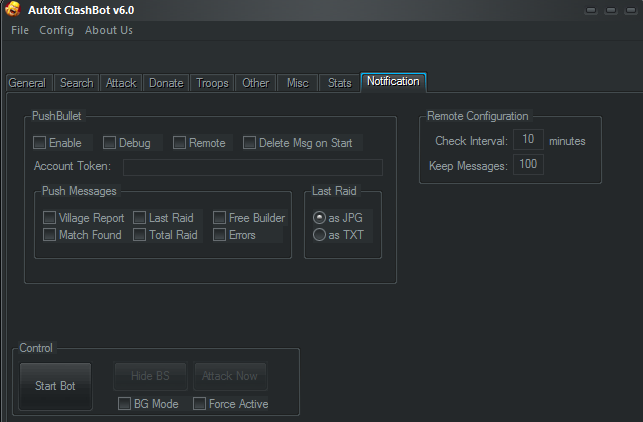Open the Config menu

click(57, 30)
